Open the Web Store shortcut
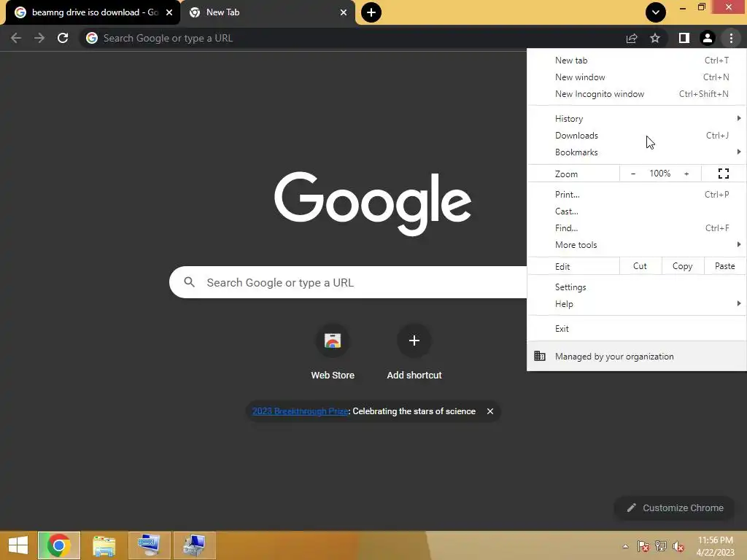Screen dimensions: 747x560 tap(333, 352)
